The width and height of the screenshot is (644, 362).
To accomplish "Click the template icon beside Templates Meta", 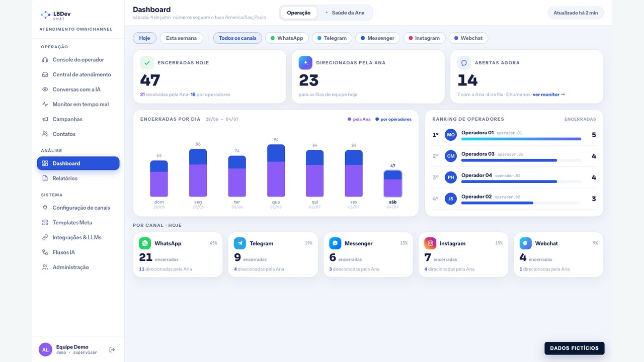I will (x=45, y=223).
